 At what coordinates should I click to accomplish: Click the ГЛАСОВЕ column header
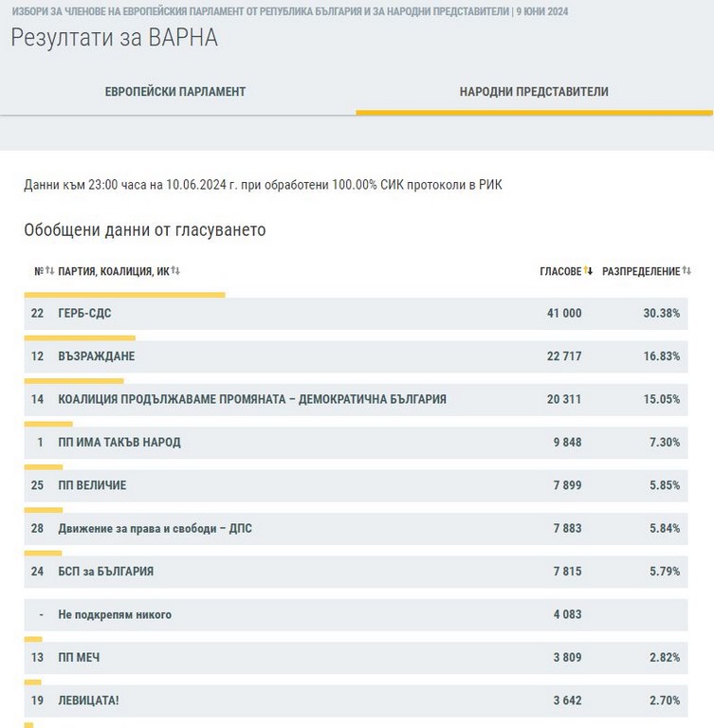pos(559,271)
